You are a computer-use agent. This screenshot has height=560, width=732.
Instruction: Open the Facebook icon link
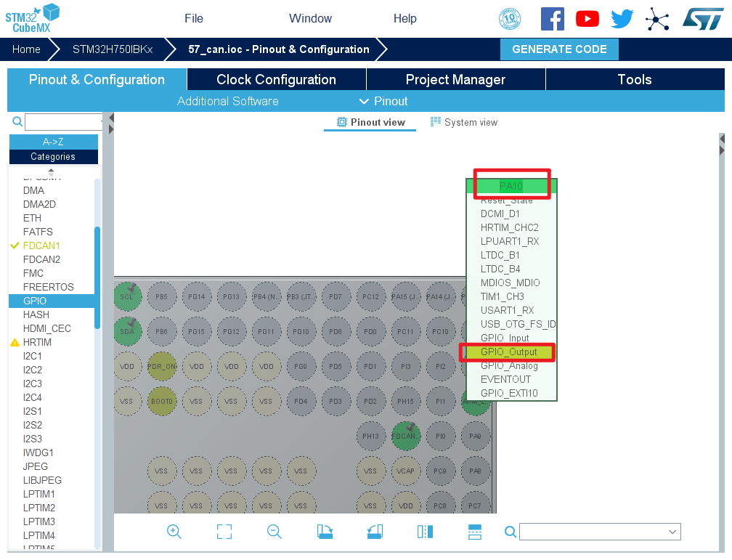553,19
